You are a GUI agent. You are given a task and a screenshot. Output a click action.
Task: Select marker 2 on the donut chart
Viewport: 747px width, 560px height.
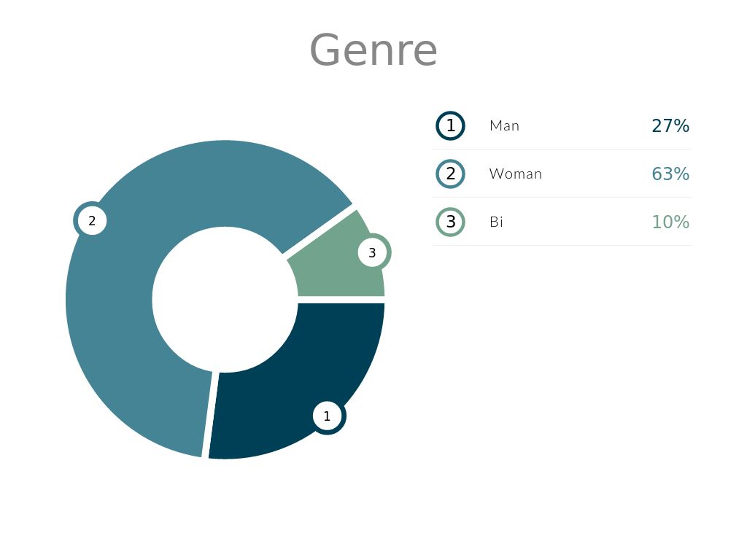tap(92, 220)
